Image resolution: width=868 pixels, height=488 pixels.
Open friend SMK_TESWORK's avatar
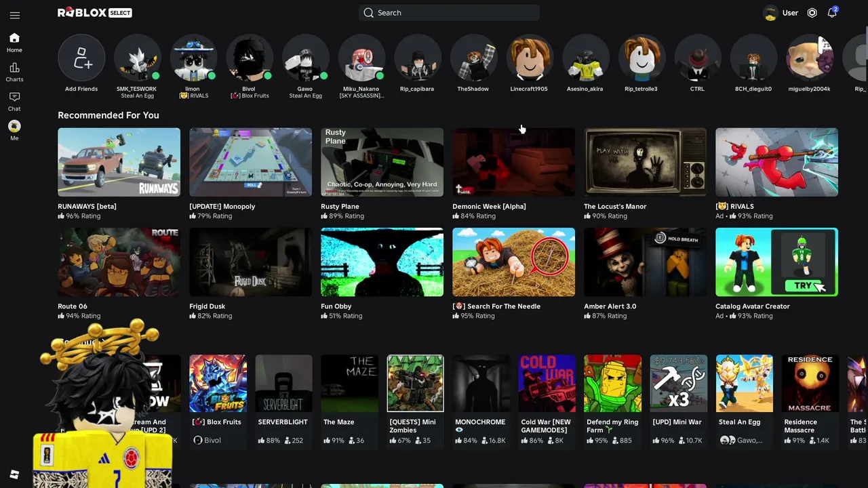click(137, 58)
